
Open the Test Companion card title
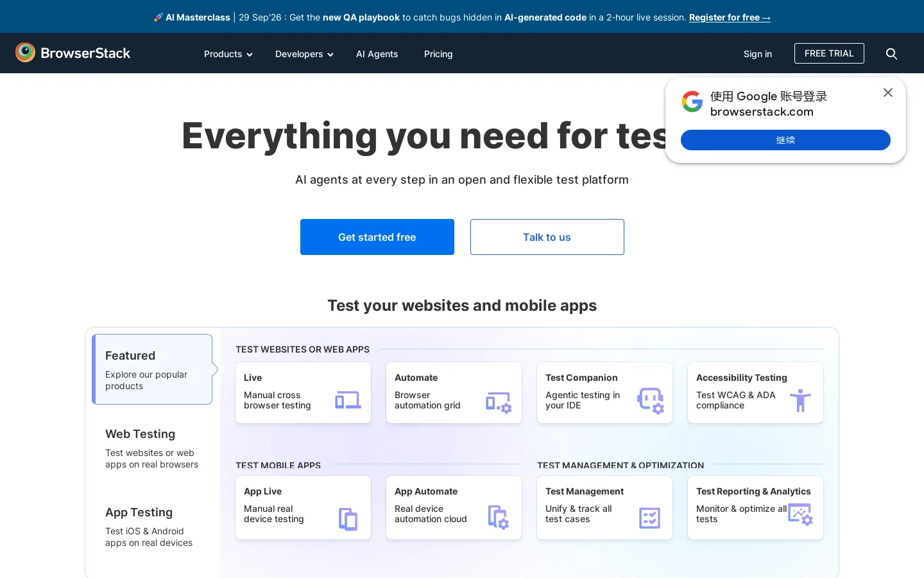pyautogui.click(x=581, y=378)
